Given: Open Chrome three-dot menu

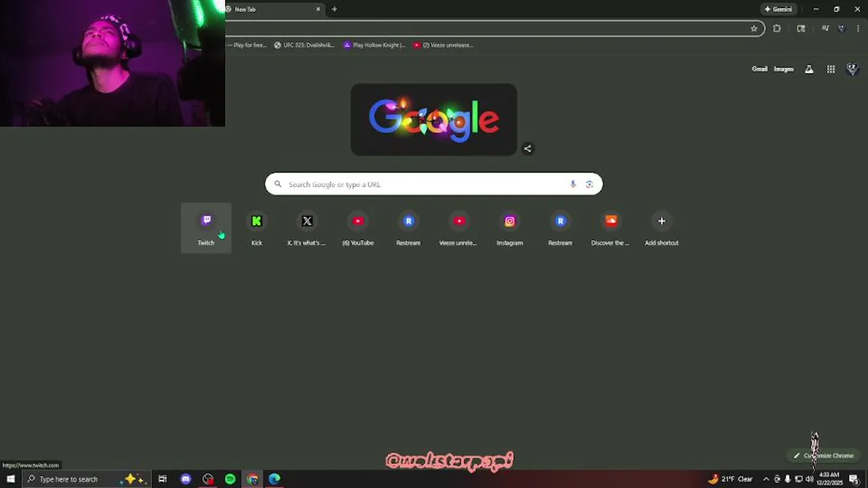Looking at the screenshot, I should click(x=858, y=28).
